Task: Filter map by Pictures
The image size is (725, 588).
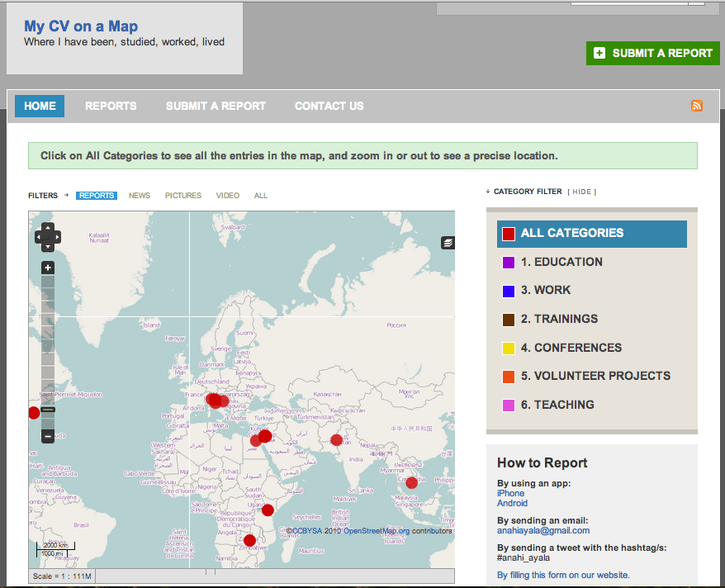Action: 182,196
